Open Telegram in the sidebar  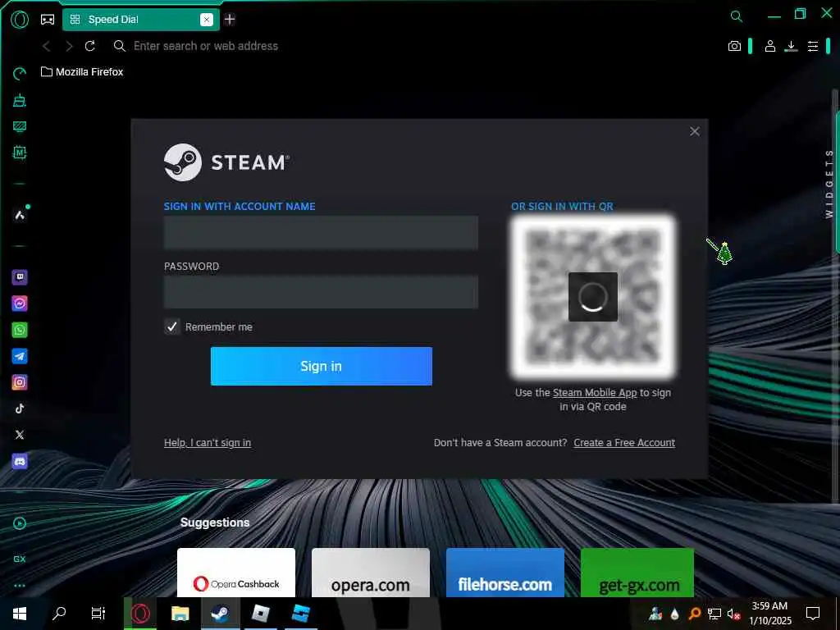tap(20, 356)
